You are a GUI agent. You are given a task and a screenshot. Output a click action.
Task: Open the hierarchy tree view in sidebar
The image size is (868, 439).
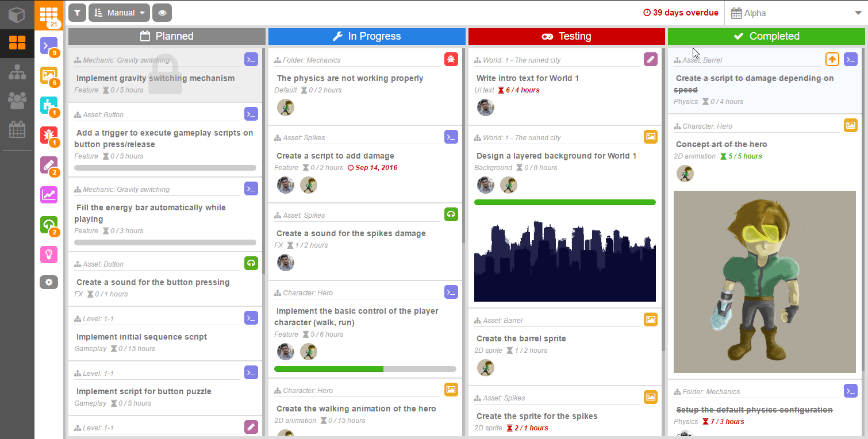(17, 72)
